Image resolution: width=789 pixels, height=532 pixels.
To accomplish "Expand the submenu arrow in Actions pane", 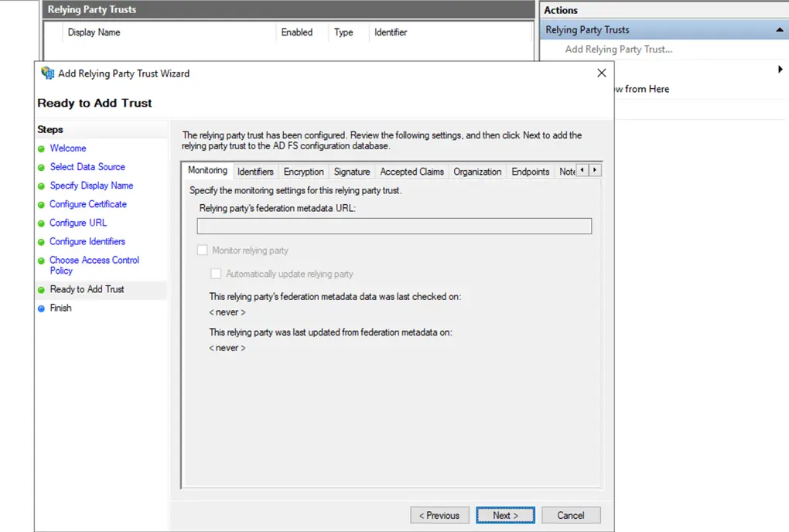I will pos(780,70).
